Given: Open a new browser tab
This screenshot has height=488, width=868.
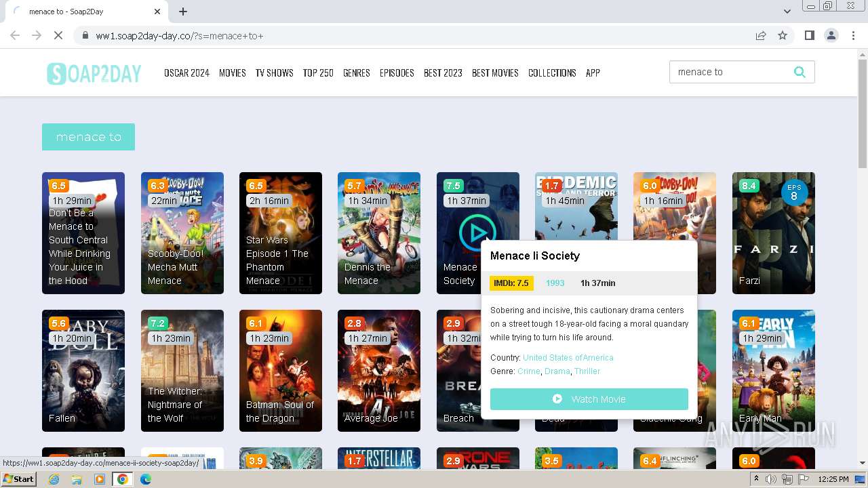Looking at the screenshot, I should click(183, 12).
